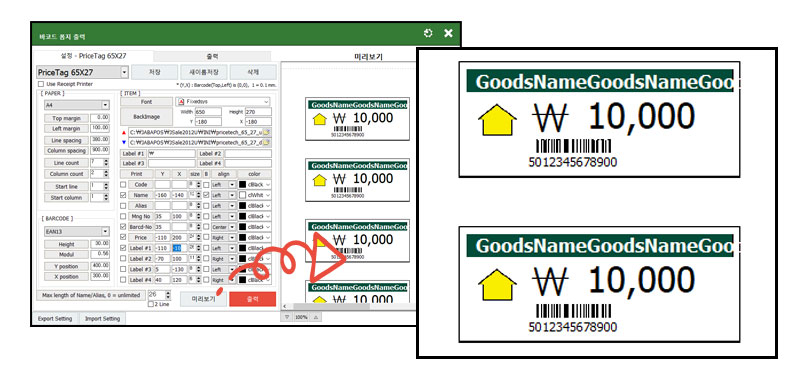
Task: Click the size spinner in Code row
Action: 199,184
